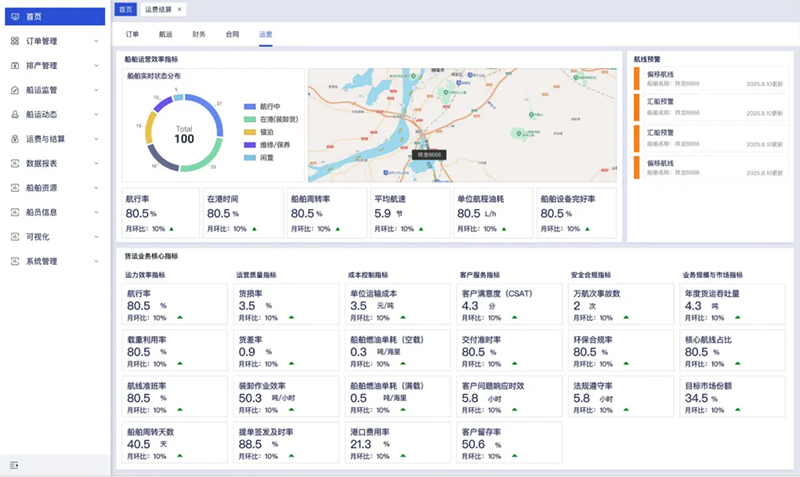
Task: Switch to the 财务 sub-tab
Action: pyautogui.click(x=199, y=34)
